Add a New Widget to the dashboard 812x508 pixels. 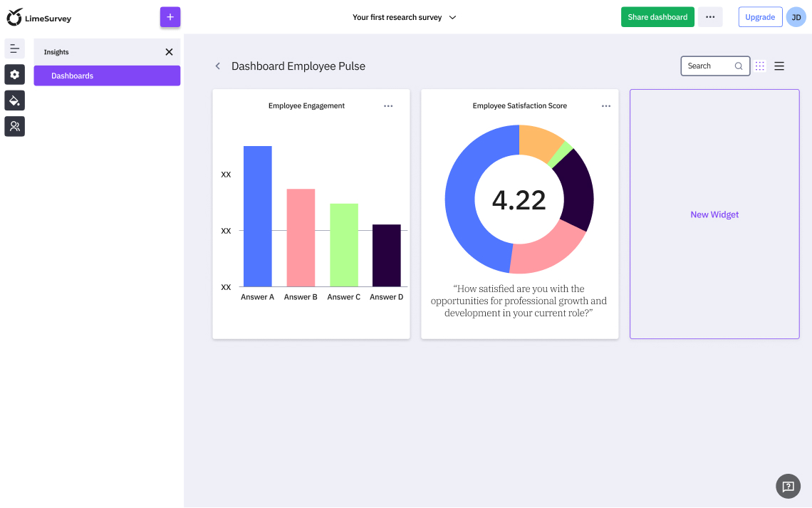714,214
